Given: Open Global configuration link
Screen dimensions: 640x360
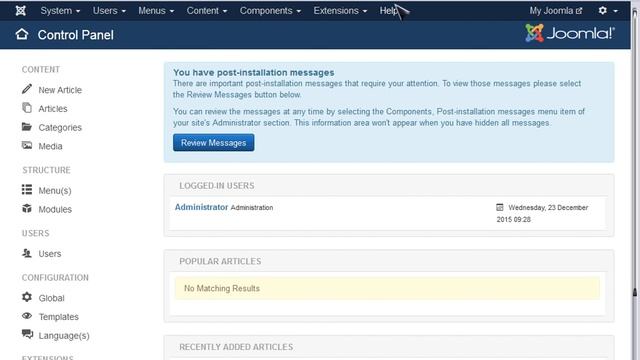Looking at the screenshot, I should [x=51, y=298].
